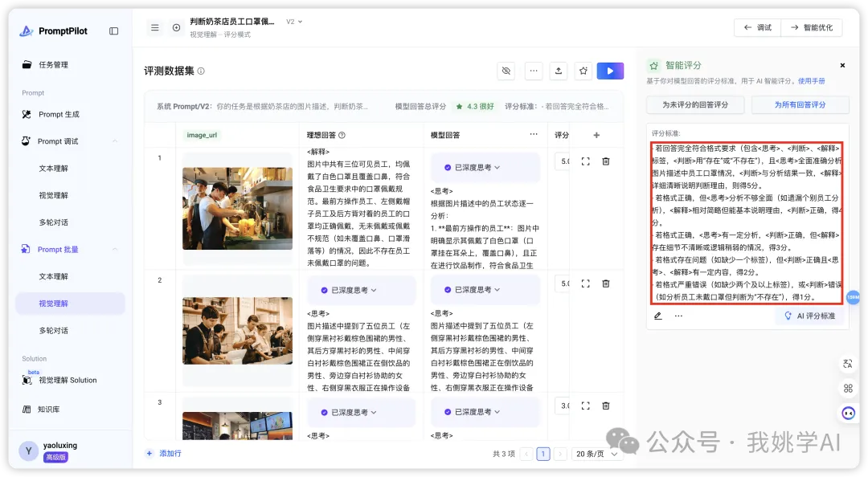Collapse the sidebar with the panel icon
The height and width of the screenshot is (477, 868).
tap(113, 31)
